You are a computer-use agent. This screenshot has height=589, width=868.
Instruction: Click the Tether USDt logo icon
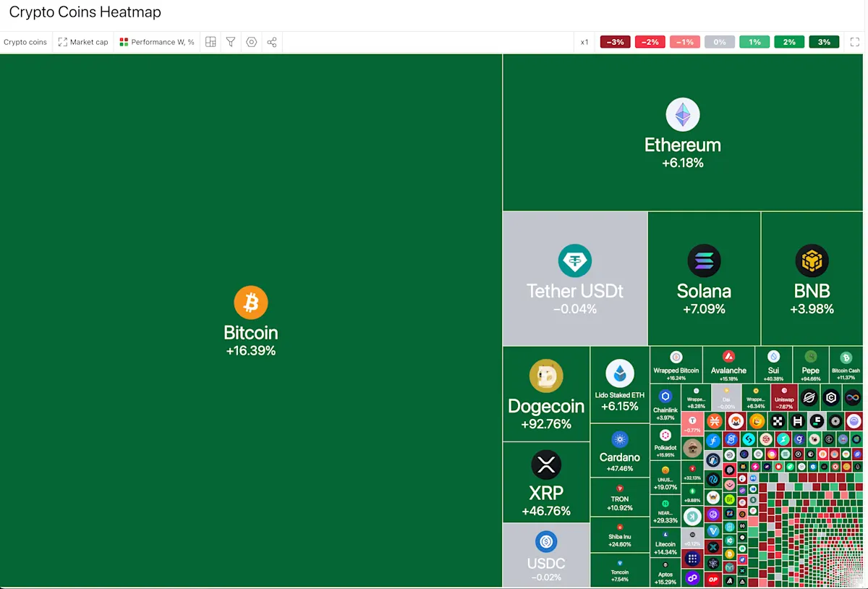coord(575,261)
